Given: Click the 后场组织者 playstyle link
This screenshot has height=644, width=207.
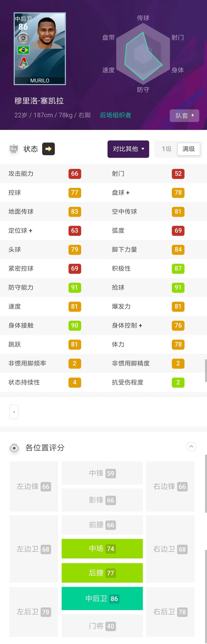Looking at the screenshot, I should [116, 115].
